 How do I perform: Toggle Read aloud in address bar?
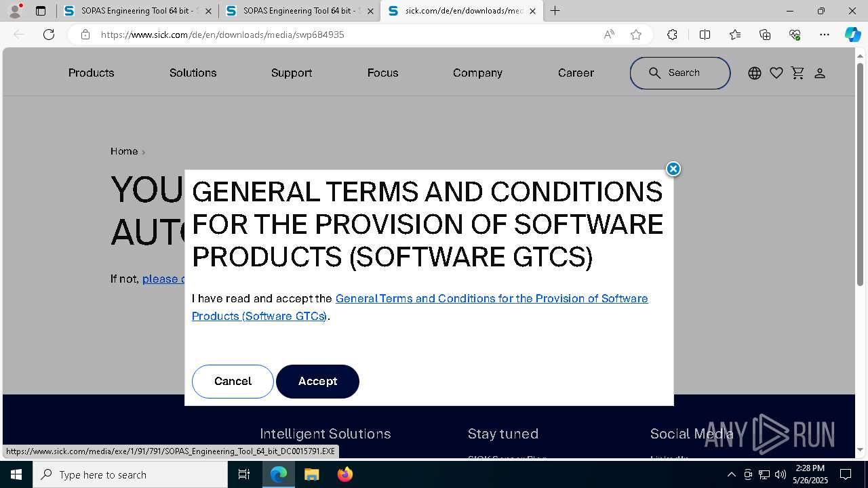coord(609,35)
